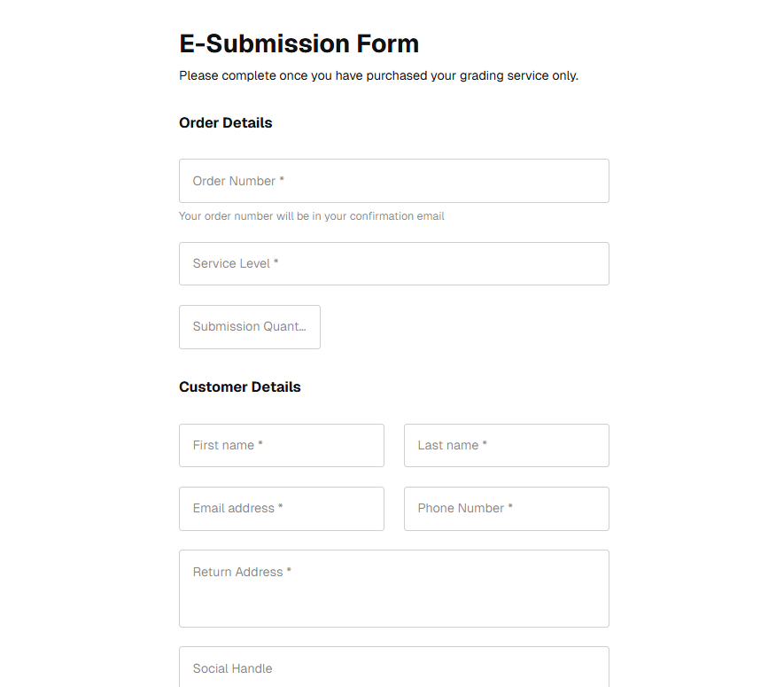The image size is (784, 687).
Task: Select the Social Handle field
Action: click(x=393, y=667)
